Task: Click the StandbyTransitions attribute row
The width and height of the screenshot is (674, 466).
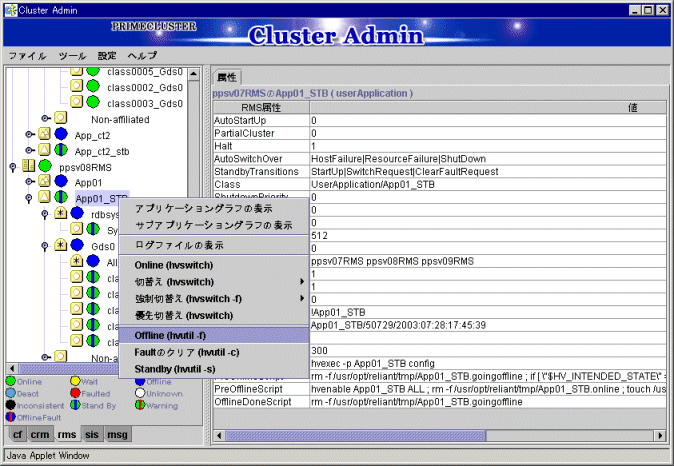Action: pyautogui.click(x=440, y=172)
